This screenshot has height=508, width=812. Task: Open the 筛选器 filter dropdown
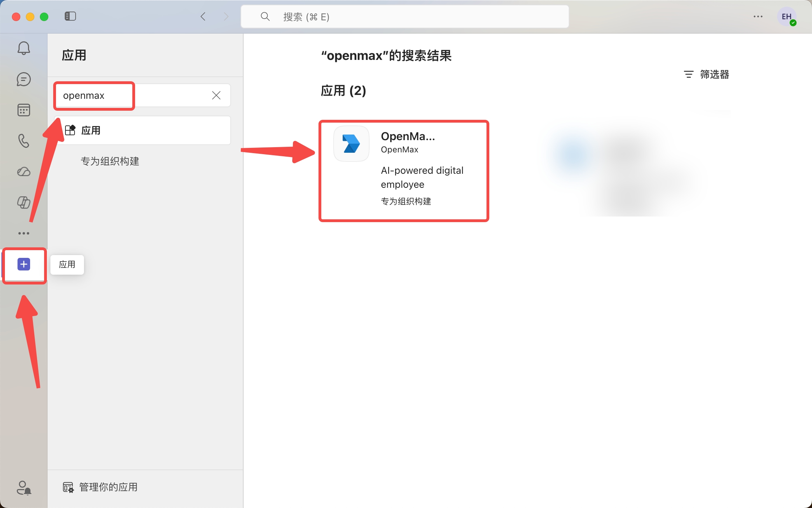point(706,74)
